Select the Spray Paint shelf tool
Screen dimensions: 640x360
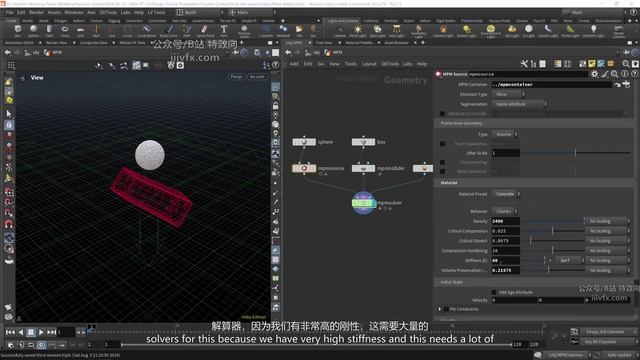click(205, 31)
